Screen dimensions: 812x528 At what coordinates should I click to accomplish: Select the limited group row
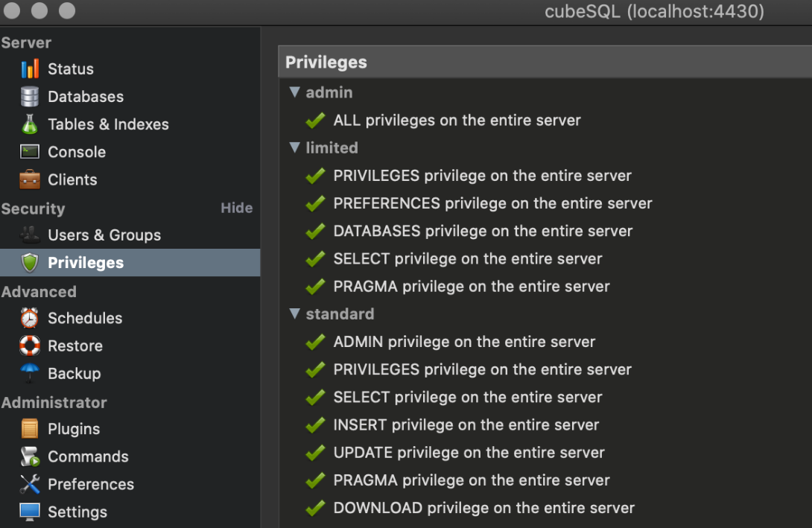[545, 147]
